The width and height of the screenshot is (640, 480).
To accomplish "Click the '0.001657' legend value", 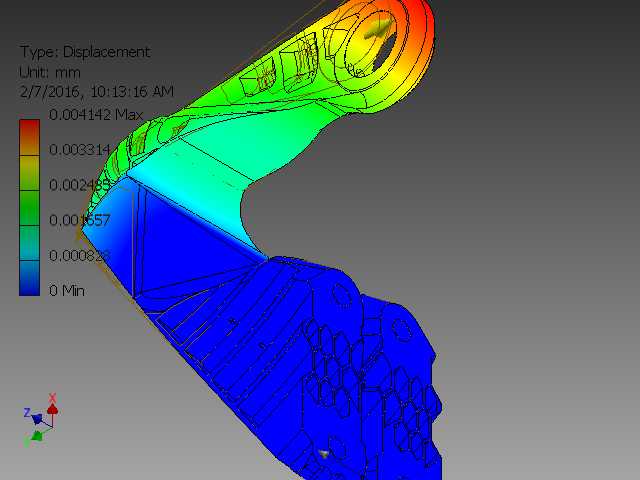I will (x=80, y=220).
